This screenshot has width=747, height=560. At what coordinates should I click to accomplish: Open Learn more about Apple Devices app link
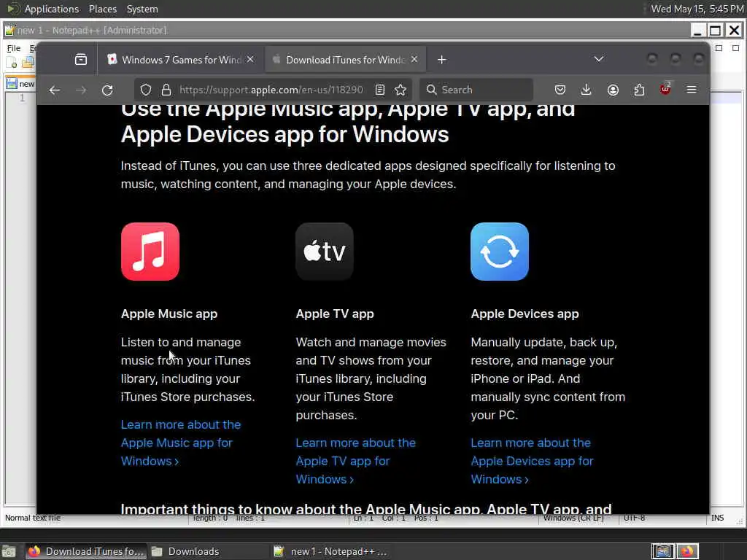532,461
